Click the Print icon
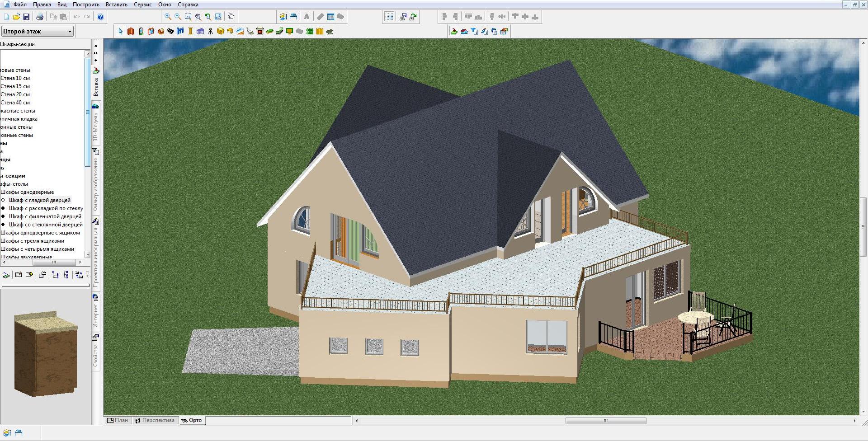868x441 pixels. [40, 17]
